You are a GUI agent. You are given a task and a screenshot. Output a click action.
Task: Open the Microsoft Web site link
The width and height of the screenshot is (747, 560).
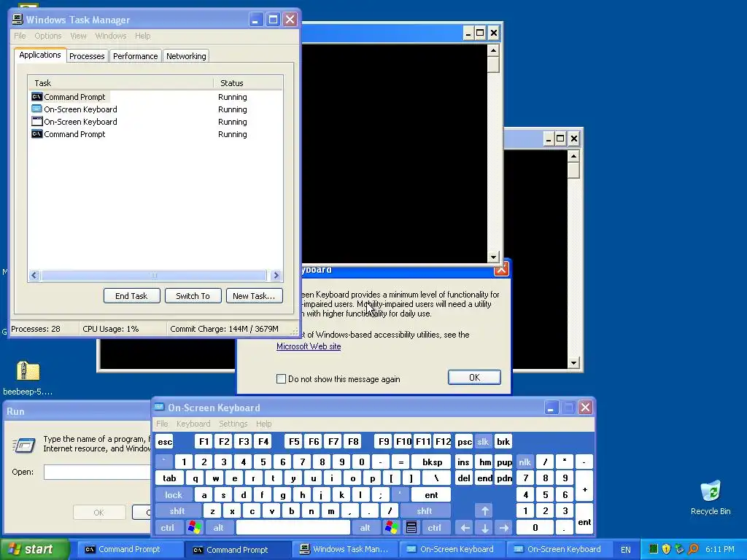309,346
